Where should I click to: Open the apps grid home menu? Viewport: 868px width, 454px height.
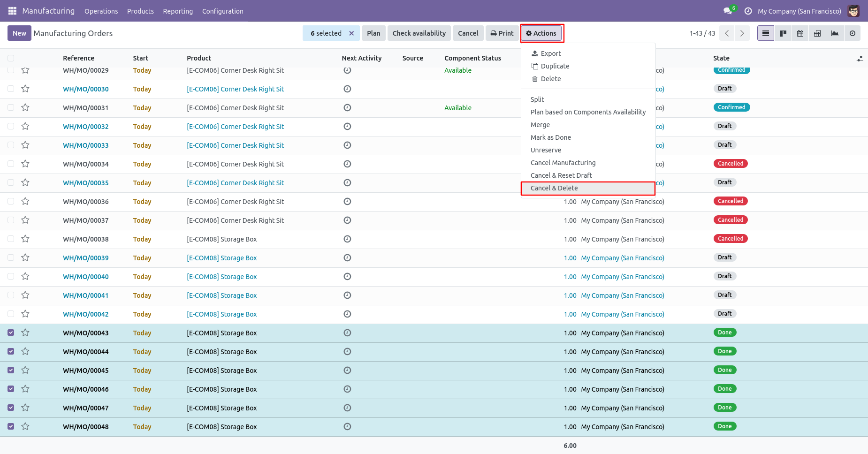[12, 11]
